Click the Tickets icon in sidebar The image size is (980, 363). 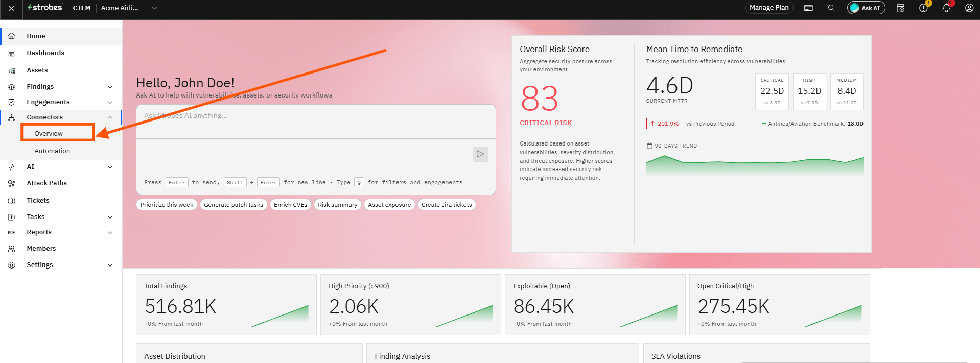point(12,201)
